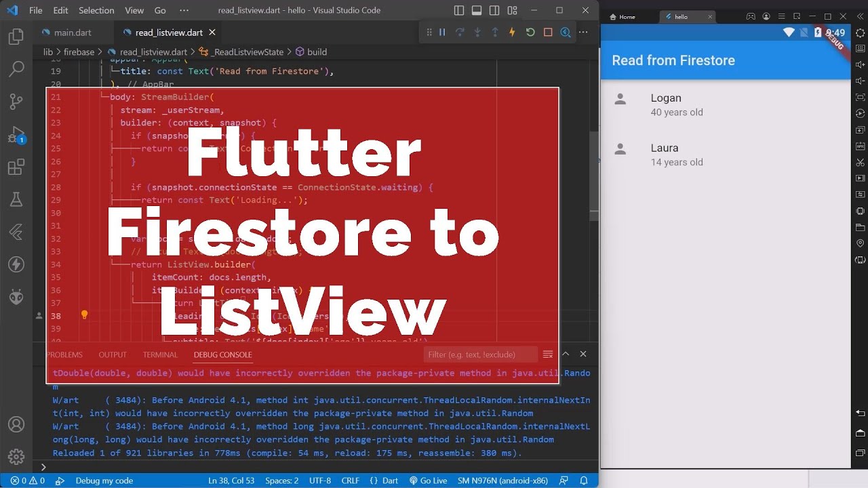Toggle the secondary side bar layout

(x=494, y=10)
